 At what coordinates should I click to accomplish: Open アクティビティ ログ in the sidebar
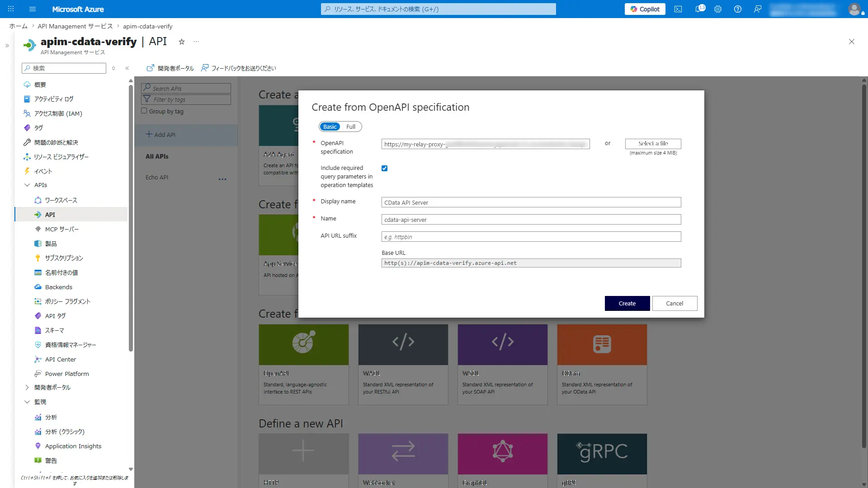(x=53, y=99)
